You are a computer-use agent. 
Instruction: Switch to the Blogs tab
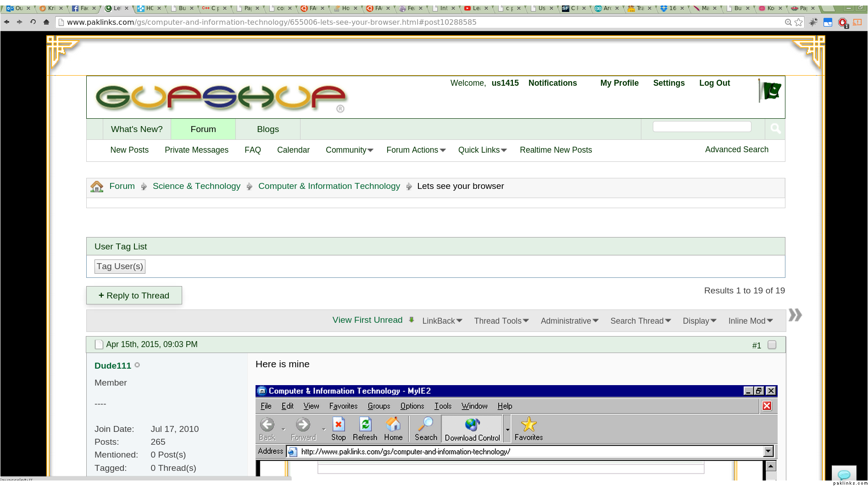pyautogui.click(x=268, y=129)
